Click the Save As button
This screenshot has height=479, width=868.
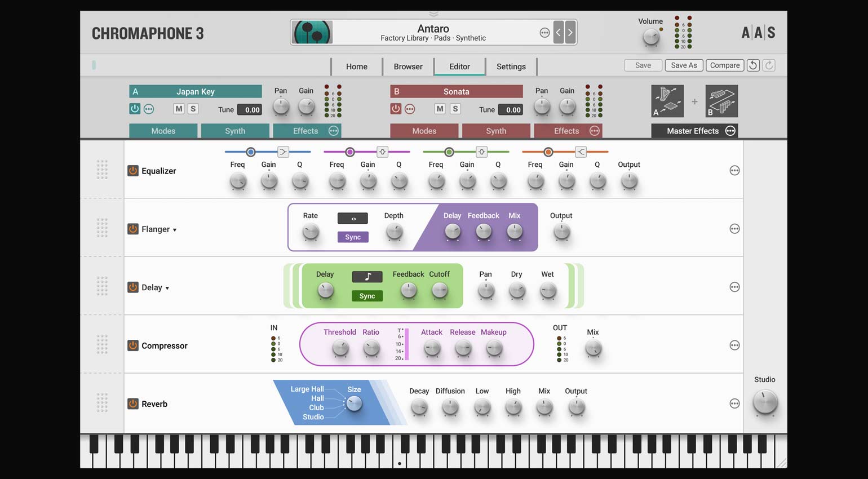click(x=684, y=65)
